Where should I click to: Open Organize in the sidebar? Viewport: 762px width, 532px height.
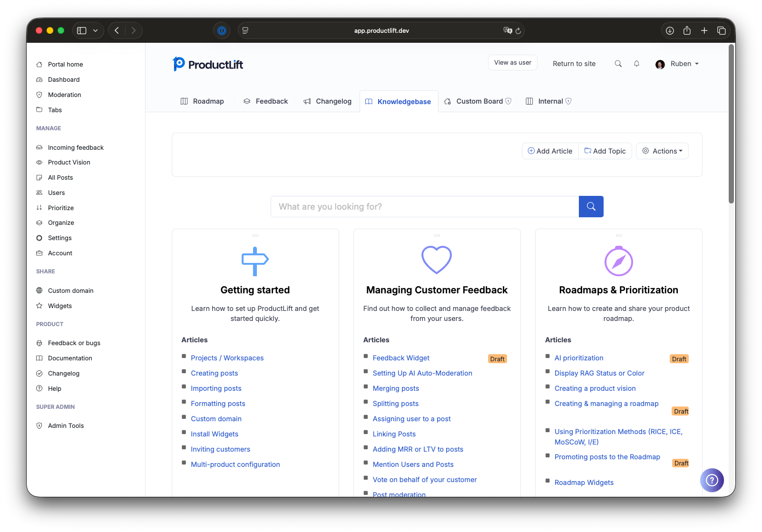pos(61,223)
